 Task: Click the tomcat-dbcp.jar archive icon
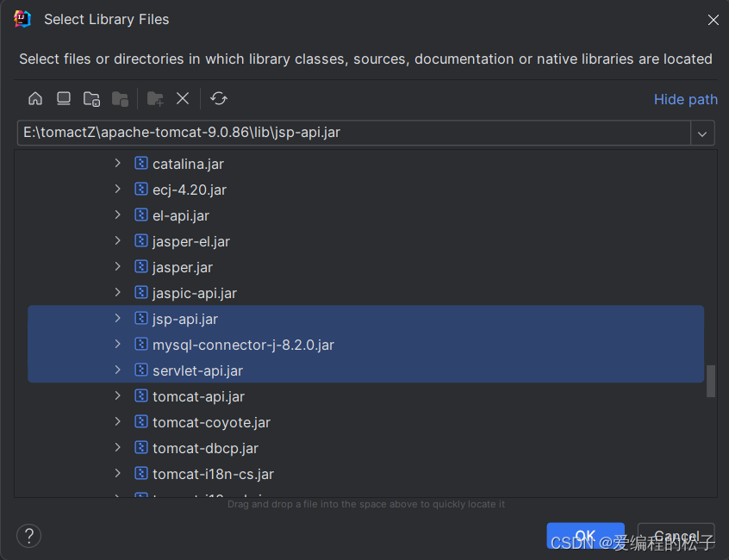click(140, 447)
